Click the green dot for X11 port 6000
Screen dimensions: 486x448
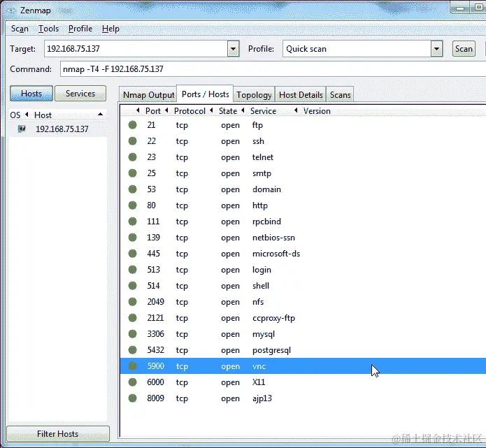[x=133, y=382]
